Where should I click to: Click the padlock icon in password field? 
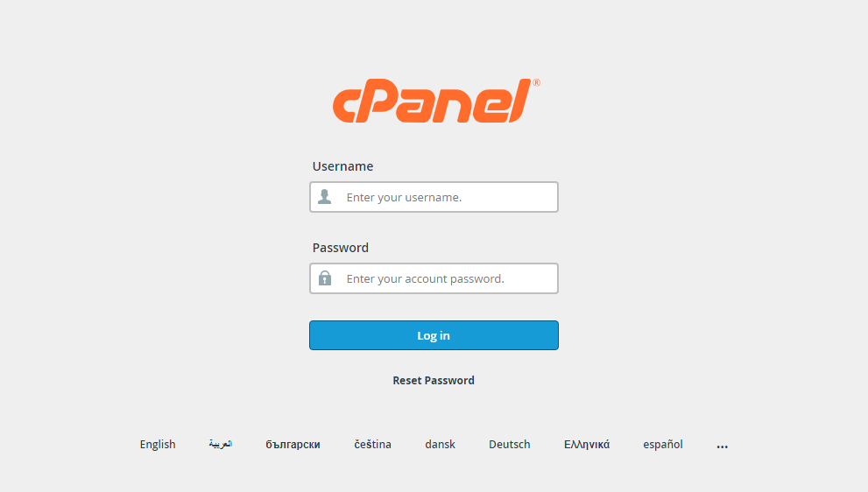[325, 278]
